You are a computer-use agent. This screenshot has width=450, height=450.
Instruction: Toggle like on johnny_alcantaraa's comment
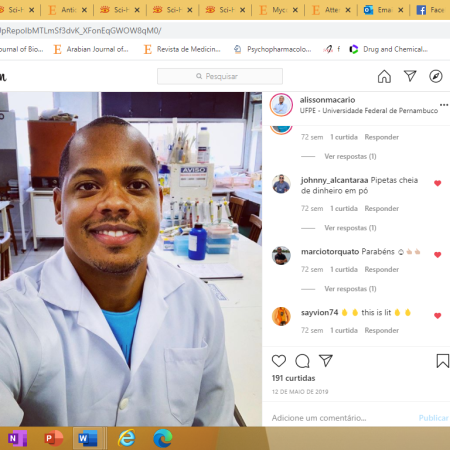[x=438, y=183]
